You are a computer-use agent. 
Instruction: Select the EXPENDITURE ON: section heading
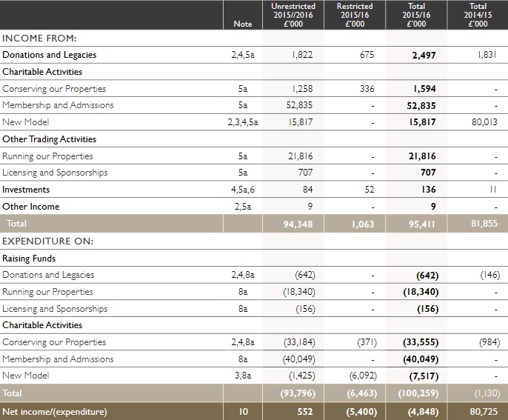[x=48, y=241]
